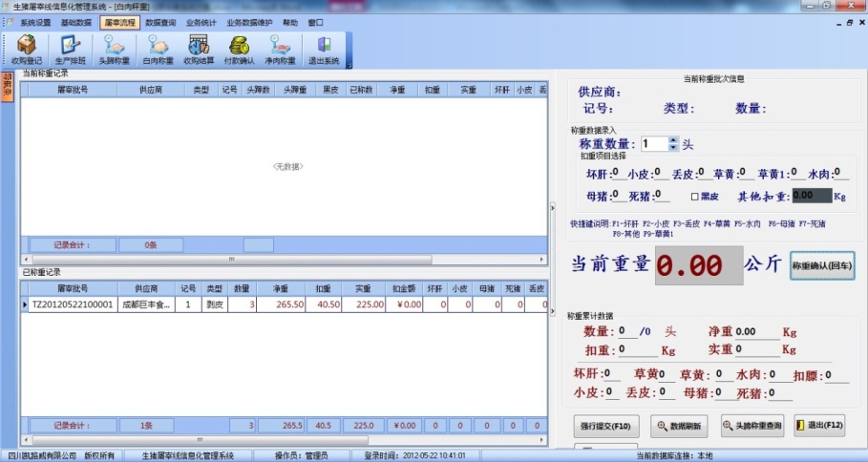Open the 收购登记 toolbar icon
This screenshot has width=868, height=462.
26,50
